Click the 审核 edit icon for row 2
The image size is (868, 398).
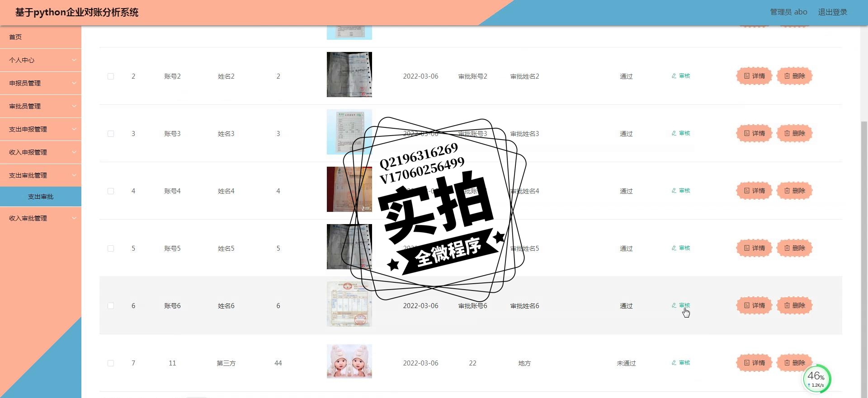click(x=680, y=76)
